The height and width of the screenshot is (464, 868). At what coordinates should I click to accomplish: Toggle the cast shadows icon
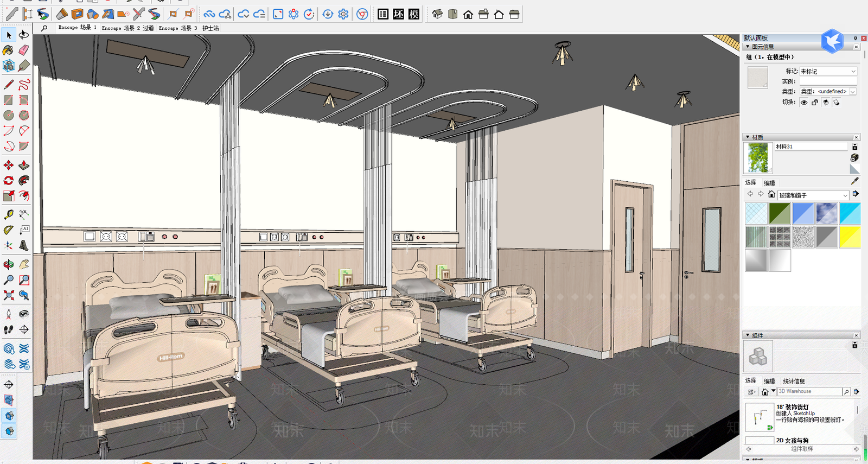coord(837,102)
